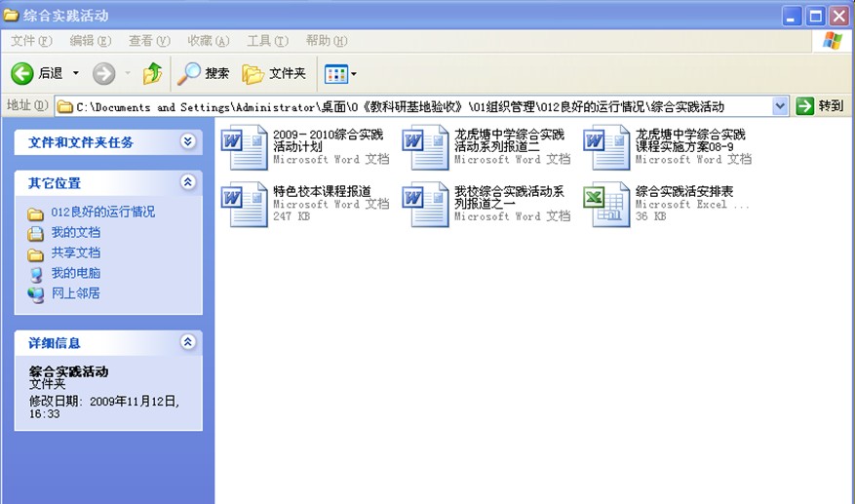
Task: Collapse the 其它位置 panel
Action: point(188,182)
